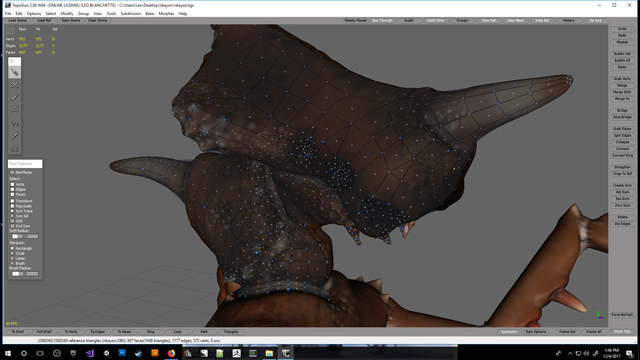Screen dimensions: 640x360
Task: Click the XYZ axis gizmo in the viewport
Action: [600, 315]
